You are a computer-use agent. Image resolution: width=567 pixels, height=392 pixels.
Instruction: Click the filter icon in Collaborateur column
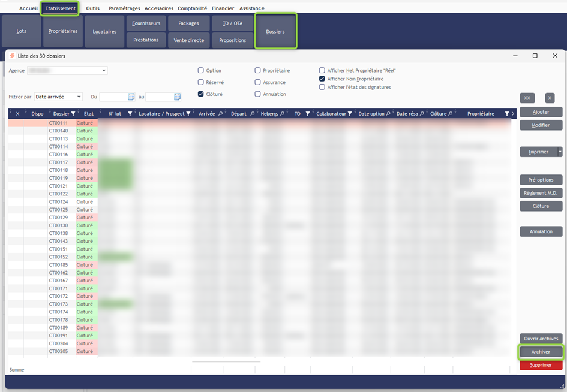tap(350, 114)
